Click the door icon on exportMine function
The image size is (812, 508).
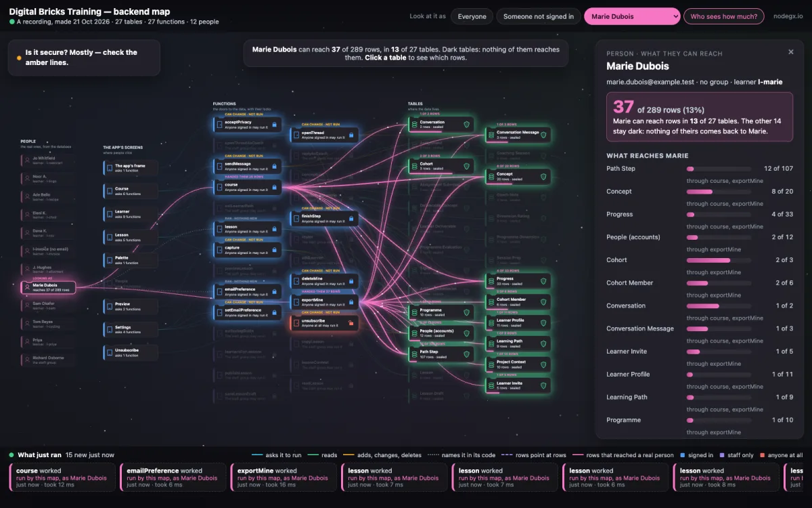tap(297, 301)
